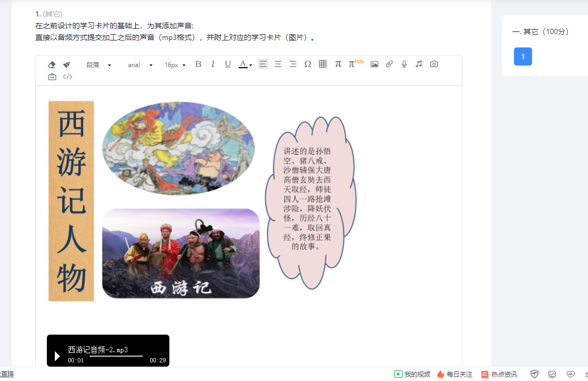The width and height of the screenshot is (588, 381).
Task: Take a screenshot with the camera icon
Action: 434,64
